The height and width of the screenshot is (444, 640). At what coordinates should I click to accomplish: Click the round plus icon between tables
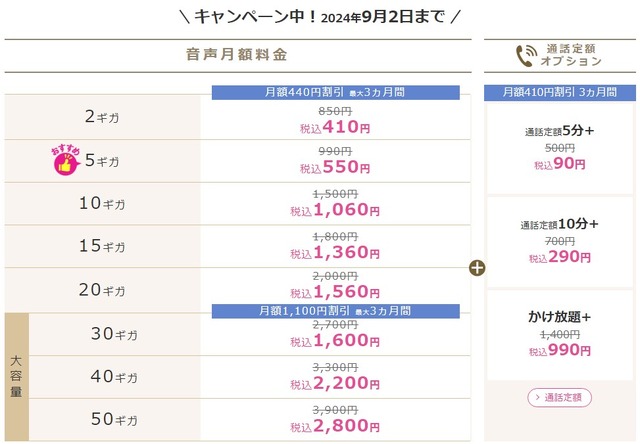click(477, 268)
